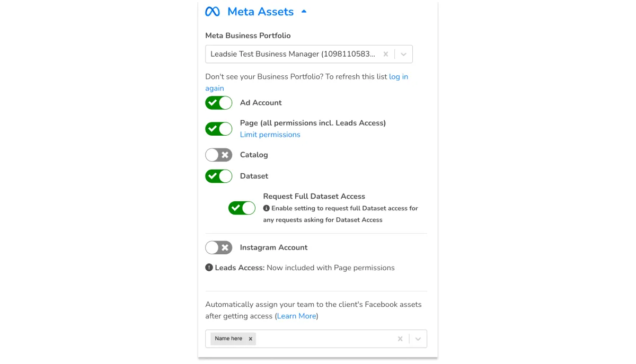The image size is (636, 364).
Task: Clear all team members with X icon
Action: click(400, 339)
